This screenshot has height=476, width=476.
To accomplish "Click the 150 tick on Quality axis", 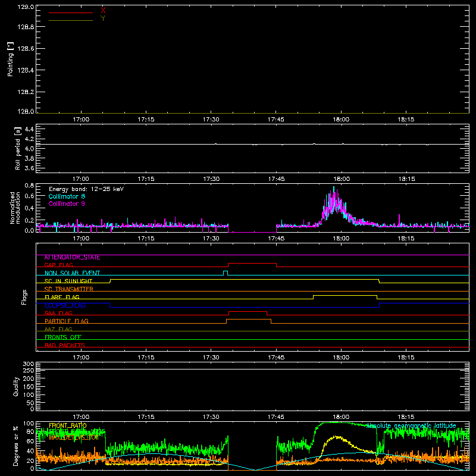I will coord(29,387).
